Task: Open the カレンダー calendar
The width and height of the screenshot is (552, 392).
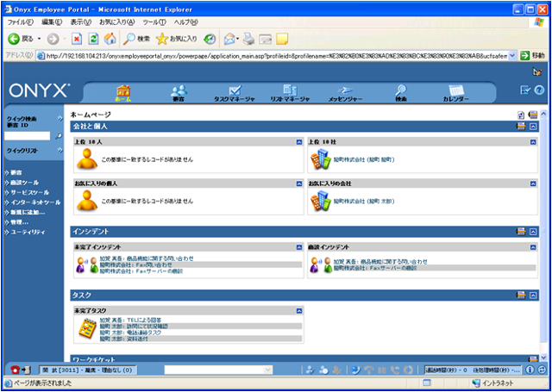Action: click(456, 93)
